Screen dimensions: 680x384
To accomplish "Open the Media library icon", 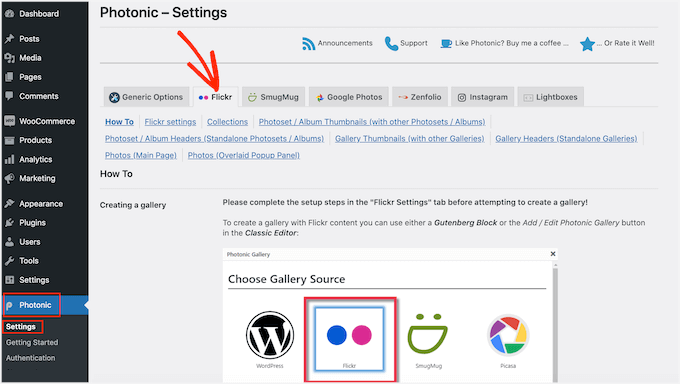I will [x=10, y=58].
